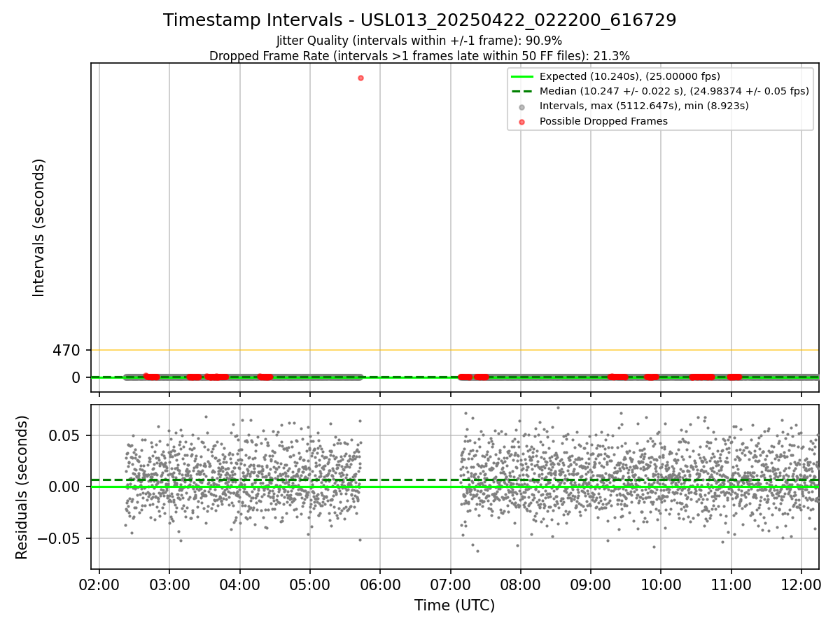Click the 'Intervals (seconds)' y-axis label
This screenshot has height=630, width=840.
[39, 227]
